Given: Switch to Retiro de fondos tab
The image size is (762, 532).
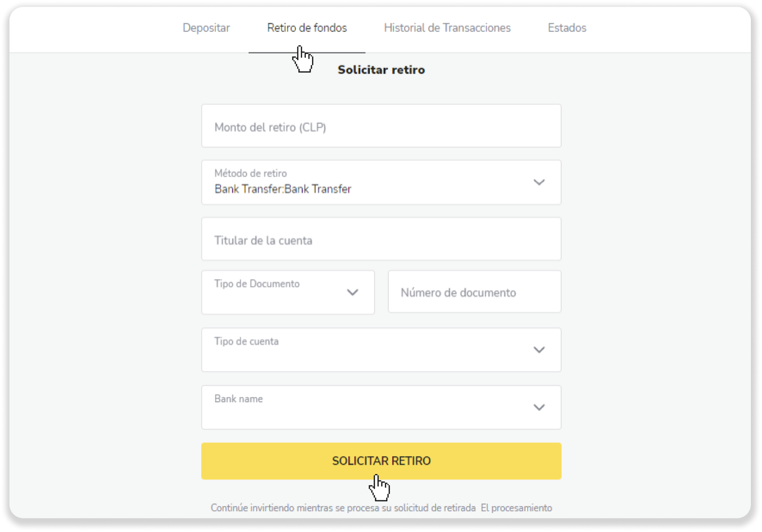Looking at the screenshot, I should (307, 28).
